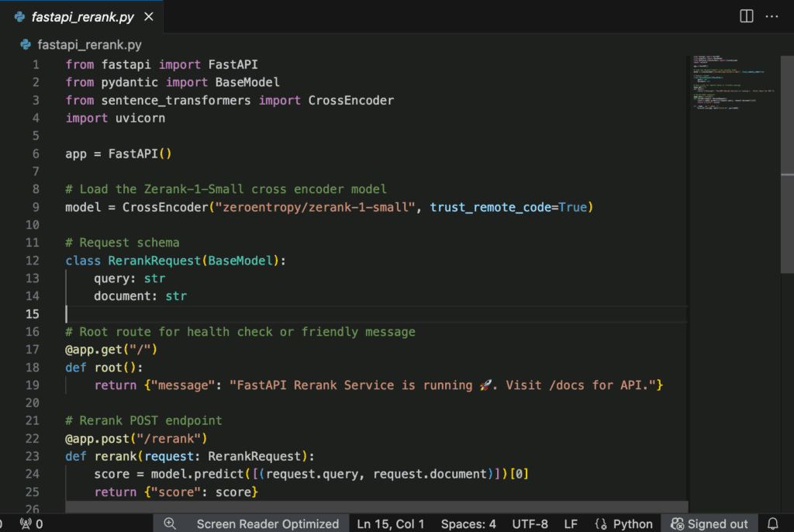Select file encoding UTF-8 indicator
The image size is (794, 532).
coord(530,524)
